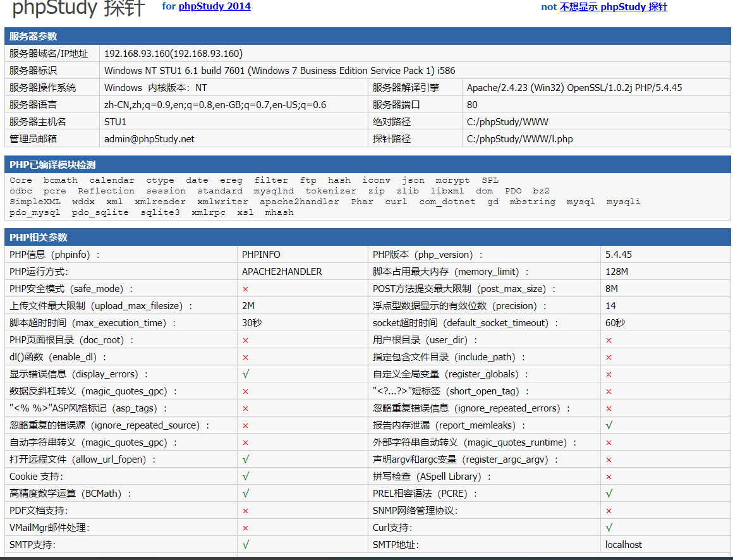Click the Reflection module name
Image resolution: width=733 pixels, height=560 pixels.
[x=106, y=191]
